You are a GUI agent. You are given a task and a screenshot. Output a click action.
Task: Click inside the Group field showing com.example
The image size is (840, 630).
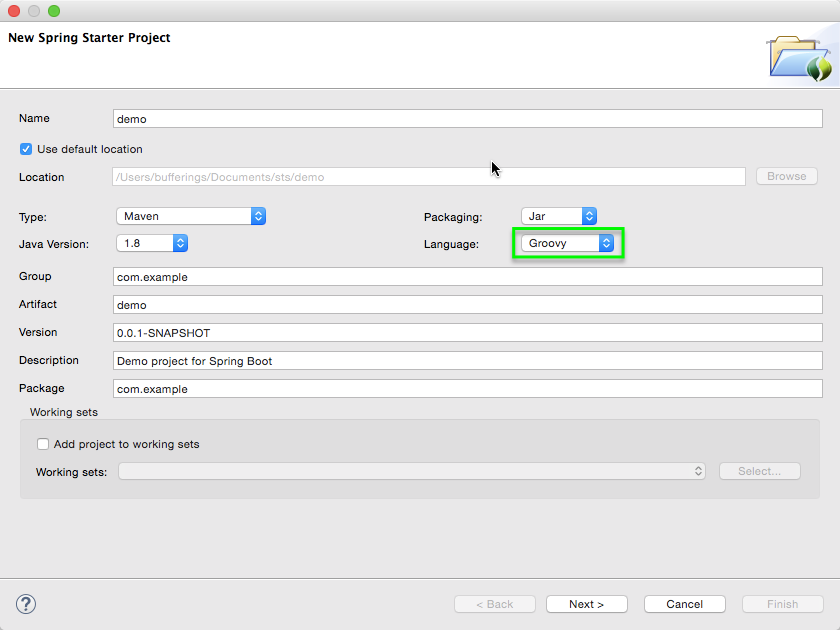tap(400, 276)
